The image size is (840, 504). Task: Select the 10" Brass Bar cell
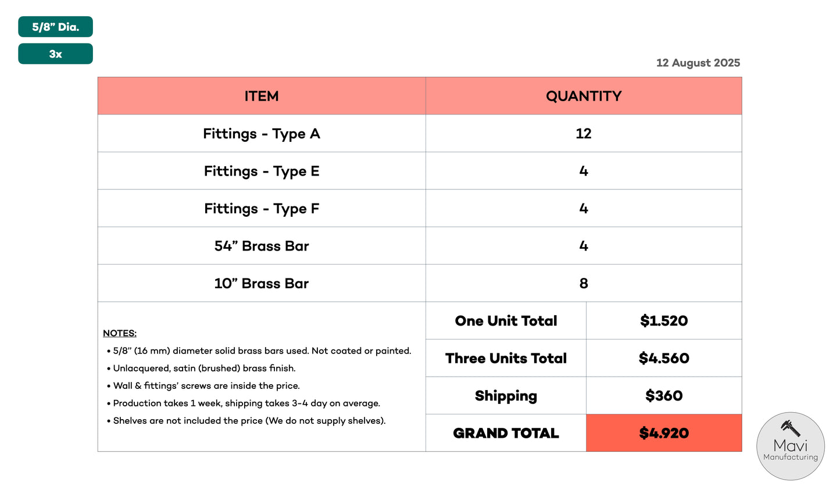point(262,283)
